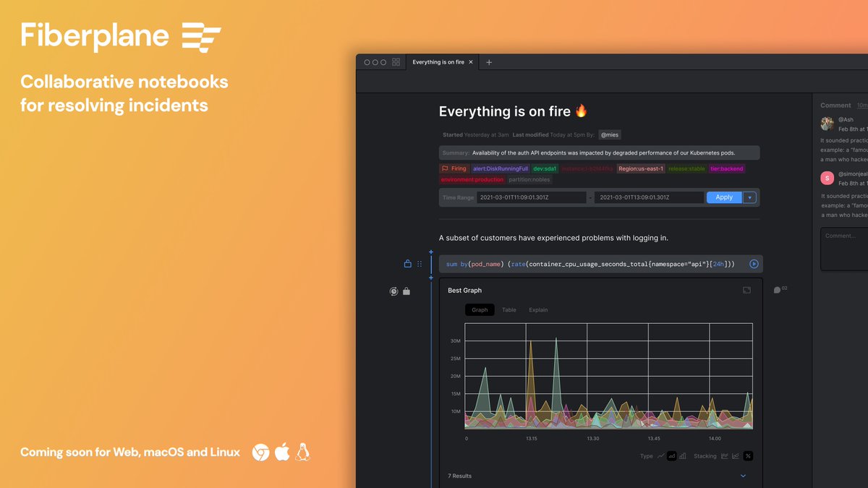The width and height of the screenshot is (868, 488).
Task: Select the Comment panel heading
Action: (x=835, y=106)
